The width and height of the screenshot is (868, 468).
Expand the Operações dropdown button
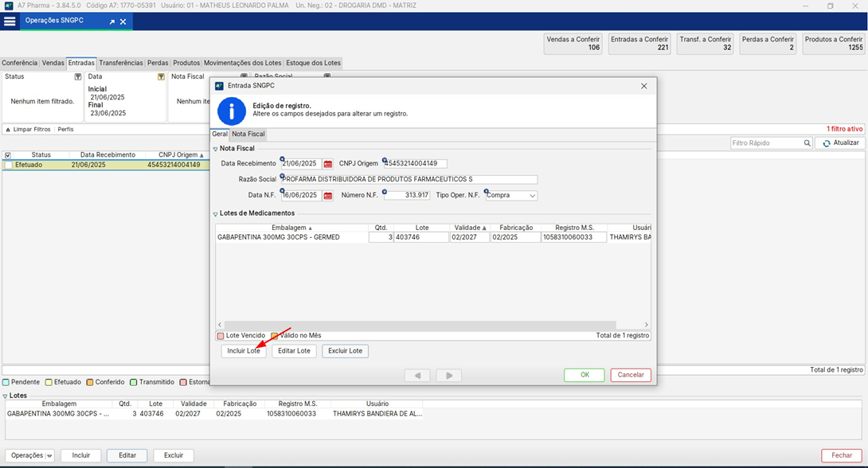pyautogui.click(x=49, y=456)
